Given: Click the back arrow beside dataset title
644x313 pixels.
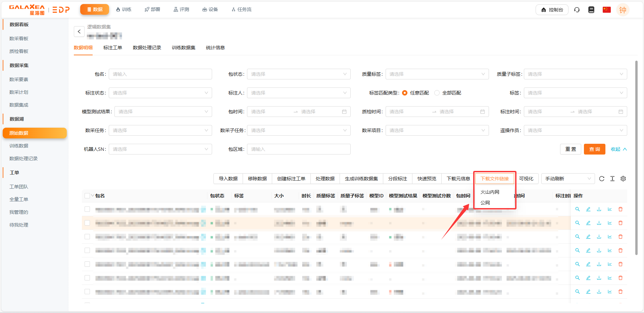Looking at the screenshot, I should tap(79, 32).
